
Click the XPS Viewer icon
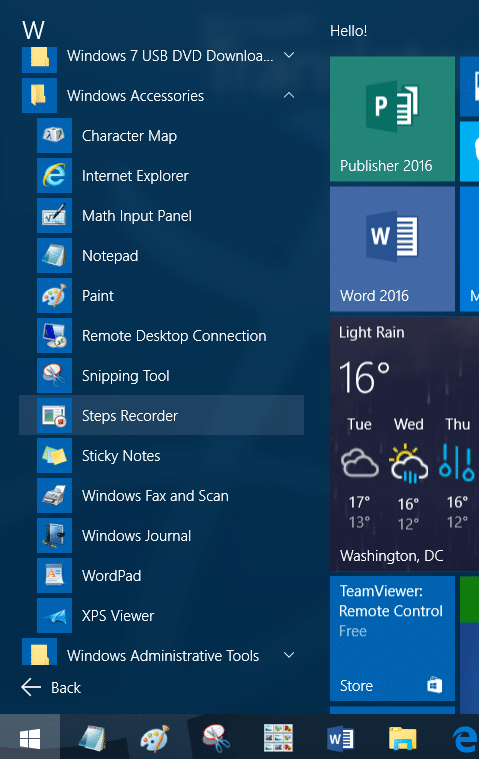coord(54,615)
